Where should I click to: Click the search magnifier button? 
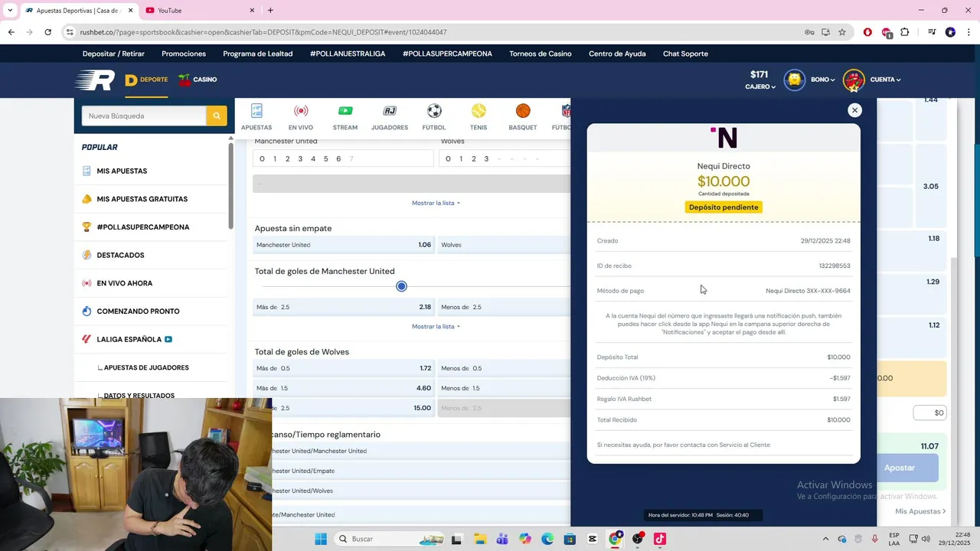coord(217,116)
